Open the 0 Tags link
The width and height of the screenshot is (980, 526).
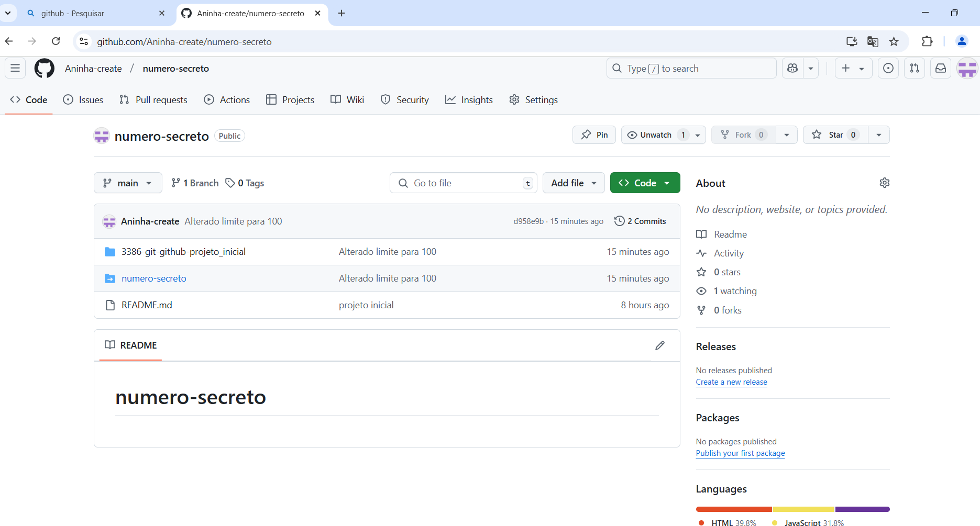click(245, 183)
